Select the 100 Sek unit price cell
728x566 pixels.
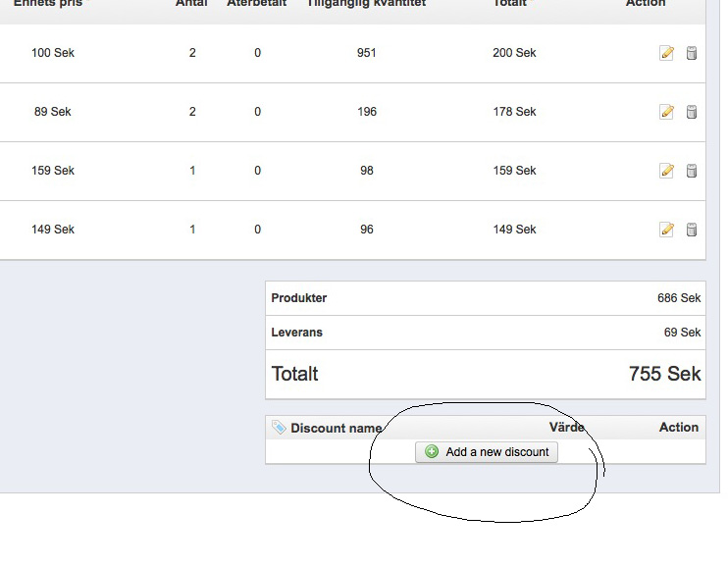pos(52,53)
